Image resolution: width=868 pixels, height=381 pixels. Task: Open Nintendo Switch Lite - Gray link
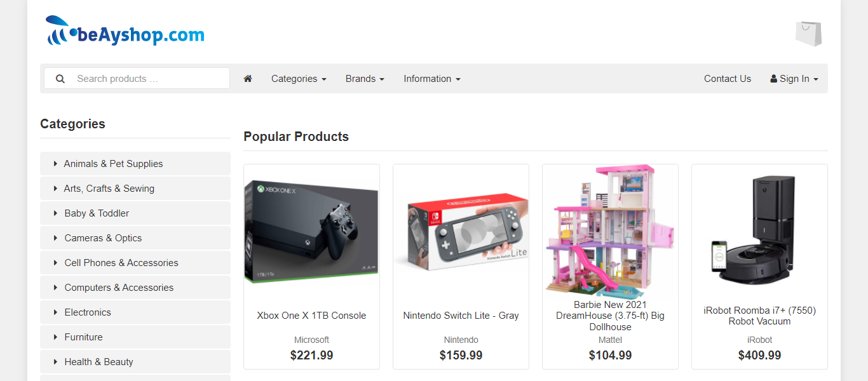pos(461,316)
